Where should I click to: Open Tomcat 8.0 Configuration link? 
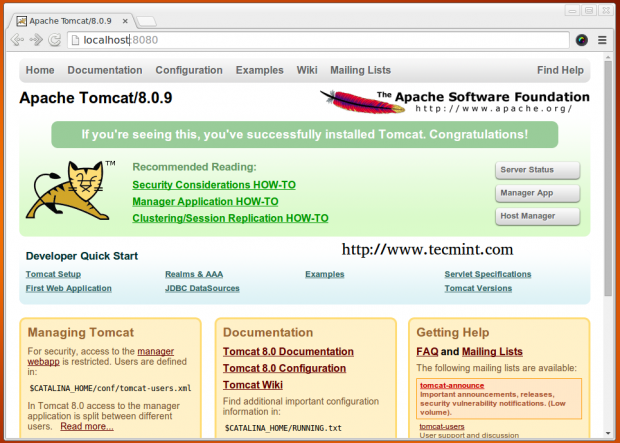click(284, 368)
